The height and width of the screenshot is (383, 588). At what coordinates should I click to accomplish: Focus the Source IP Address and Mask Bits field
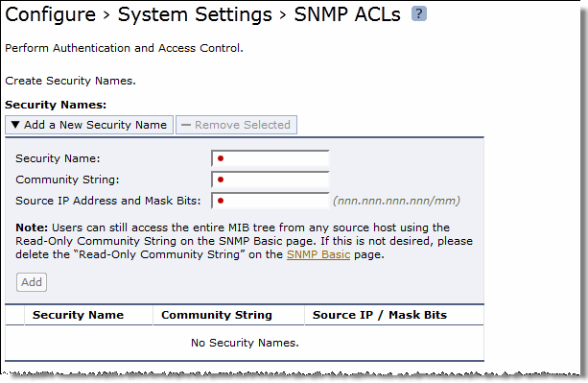click(270, 201)
